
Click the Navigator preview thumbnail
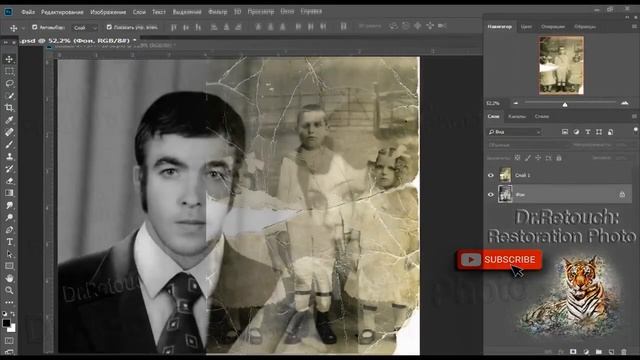(x=561, y=65)
